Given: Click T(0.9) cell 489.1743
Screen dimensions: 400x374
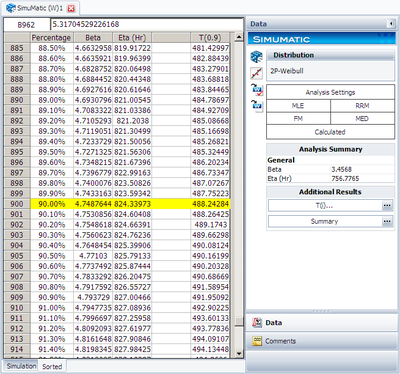Looking at the screenshot, I should 210,225.
